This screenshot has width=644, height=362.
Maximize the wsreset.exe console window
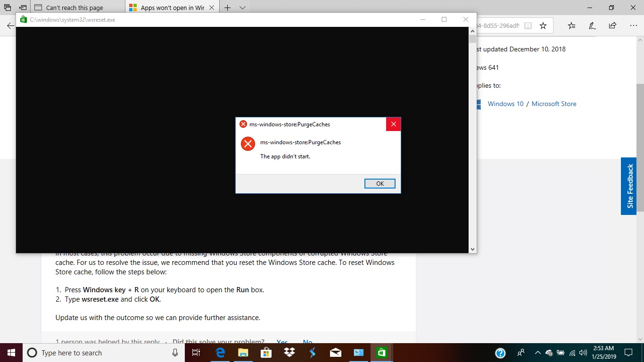[x=444, y=19]
